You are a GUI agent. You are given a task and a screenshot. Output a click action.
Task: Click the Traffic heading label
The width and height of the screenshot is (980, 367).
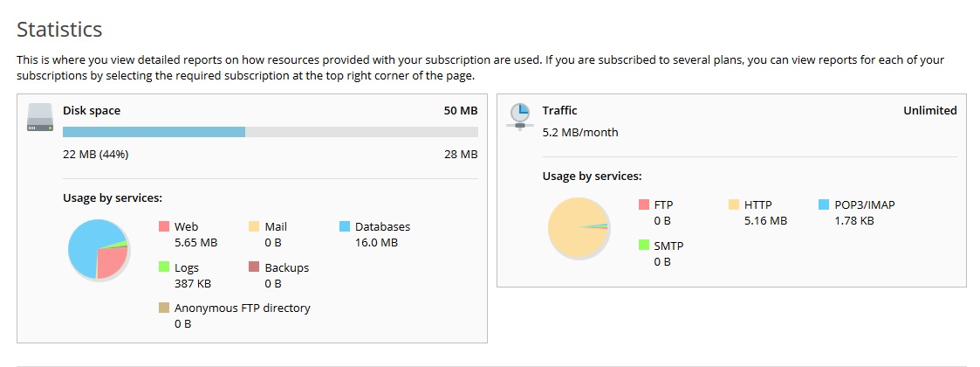coord(560,111)
